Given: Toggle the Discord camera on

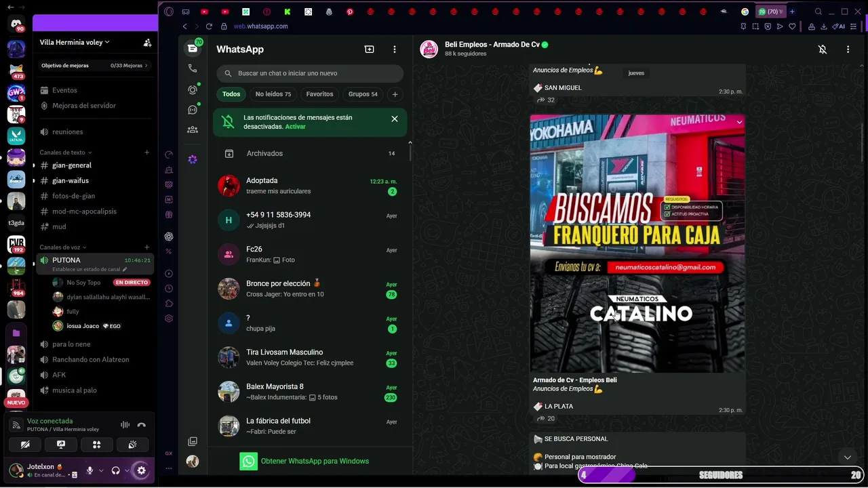Looking at the screenshot, I should click(x=25, y=445).
